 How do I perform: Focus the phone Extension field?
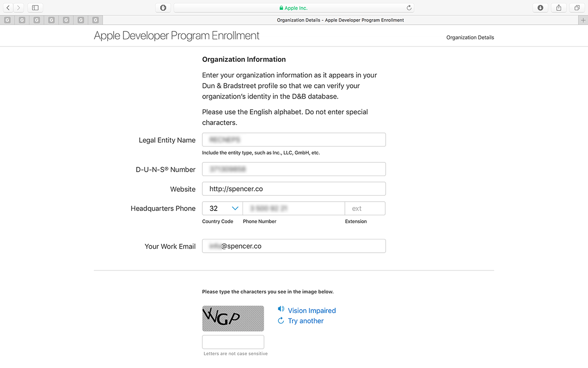[365, 208]
